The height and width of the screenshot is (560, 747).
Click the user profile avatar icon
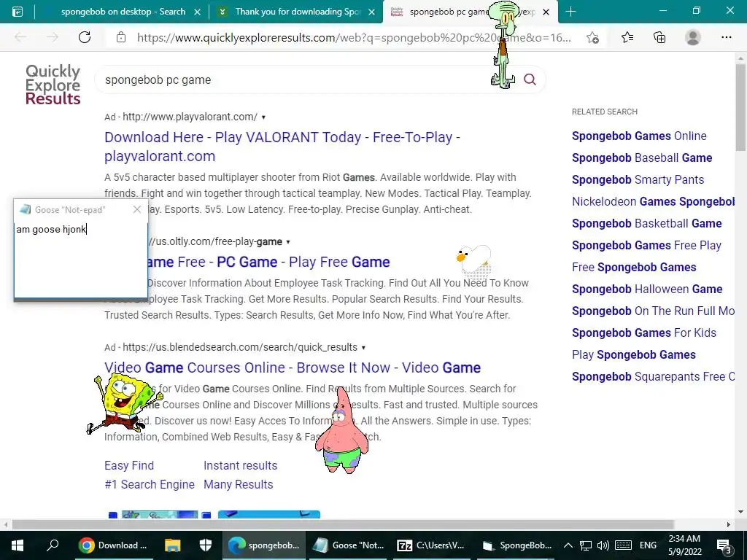pyautogui.click(x=693, y=37)
